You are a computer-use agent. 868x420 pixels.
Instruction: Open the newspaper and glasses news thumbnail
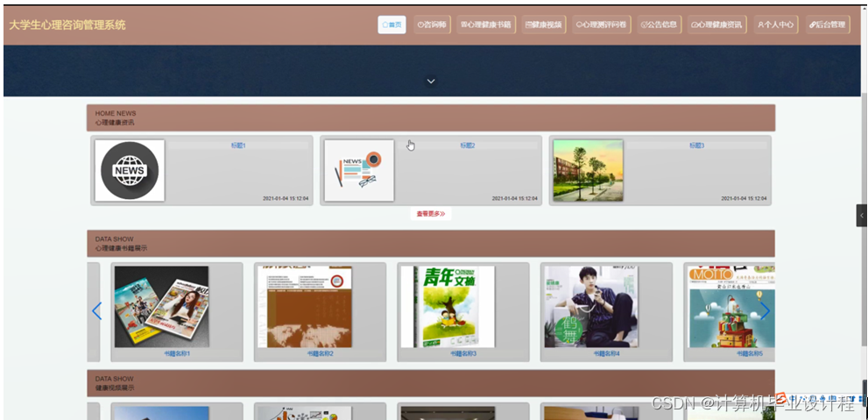tap(359, 171)
